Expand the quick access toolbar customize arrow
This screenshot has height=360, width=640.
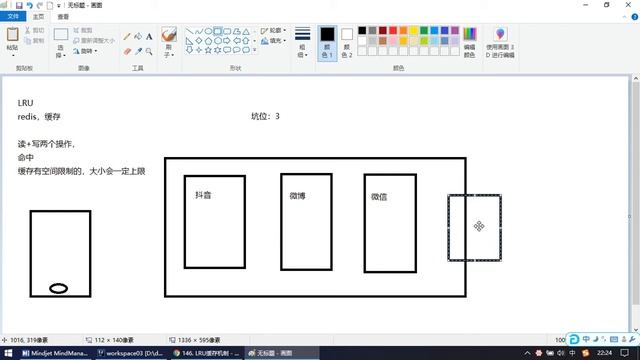59,6
